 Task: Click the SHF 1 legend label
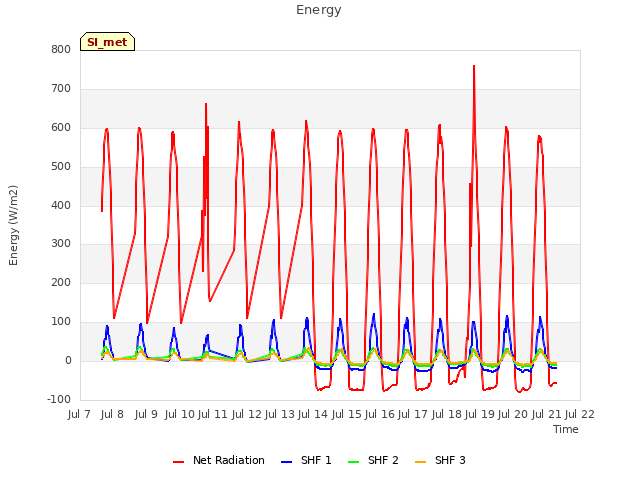(316, 460)
